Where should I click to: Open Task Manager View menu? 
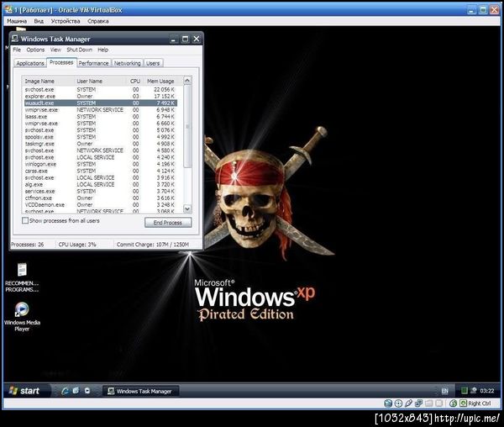[x=55, y=50]
